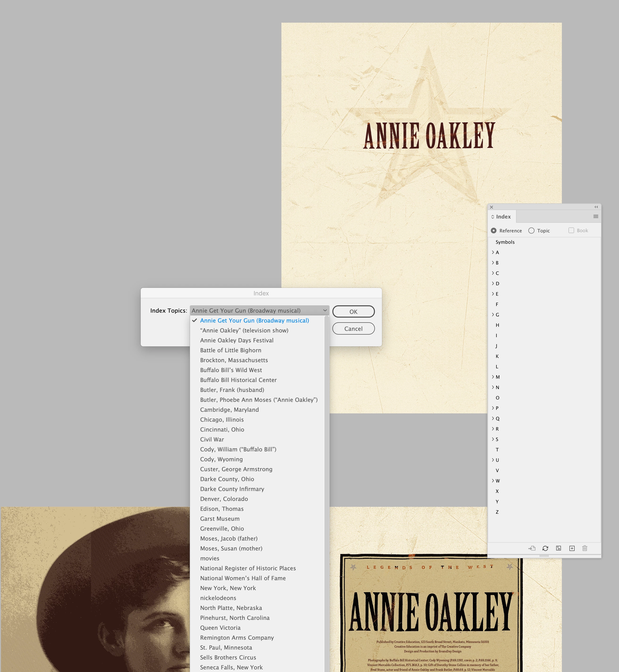Click Go to Selected Marker icon

(x=532, y=548)
